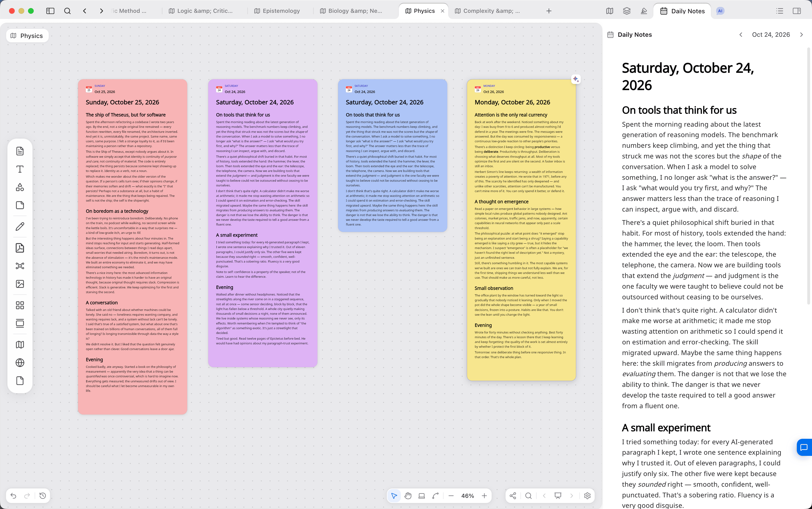This screenshot has width=812, height=509.
Task: Open the Web globe tool
Action: pyautogui.click(x=20, y=363)
